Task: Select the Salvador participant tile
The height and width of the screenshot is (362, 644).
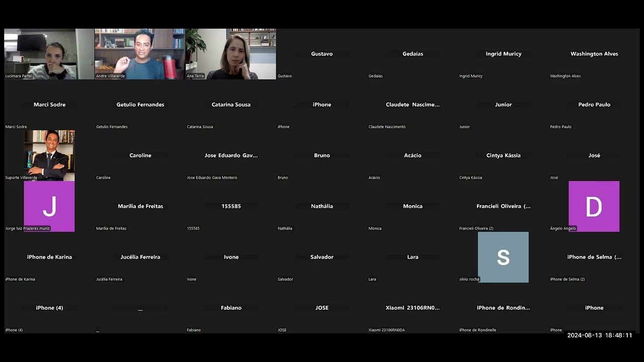Action: [322, 257]
